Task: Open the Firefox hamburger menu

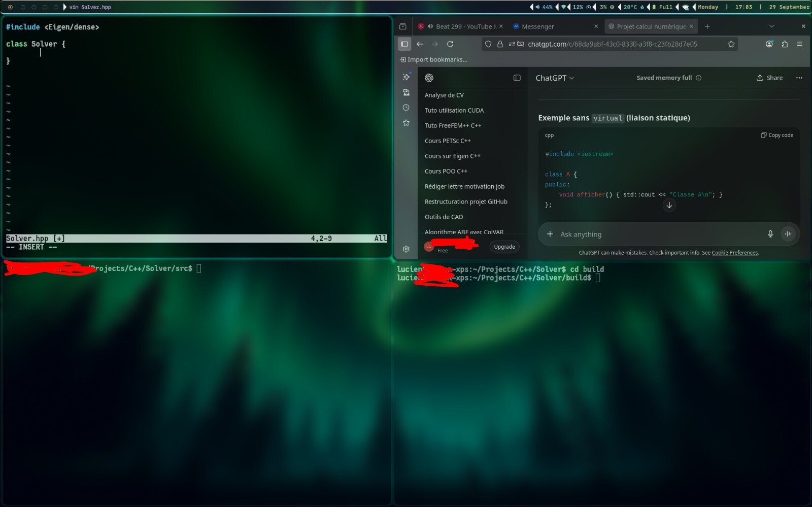Action: click(800, 44)
